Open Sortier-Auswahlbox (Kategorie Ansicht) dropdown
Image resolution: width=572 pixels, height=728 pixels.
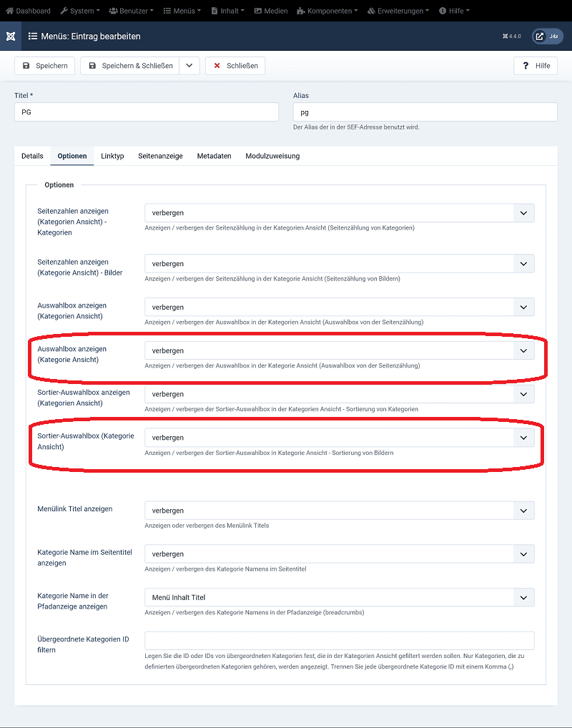click(339, 438)
